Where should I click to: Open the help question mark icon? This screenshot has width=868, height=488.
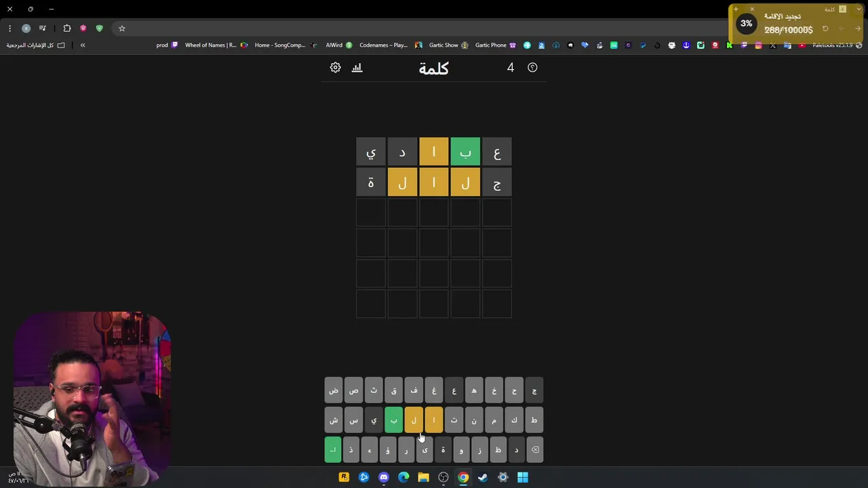tap(532, 68)
